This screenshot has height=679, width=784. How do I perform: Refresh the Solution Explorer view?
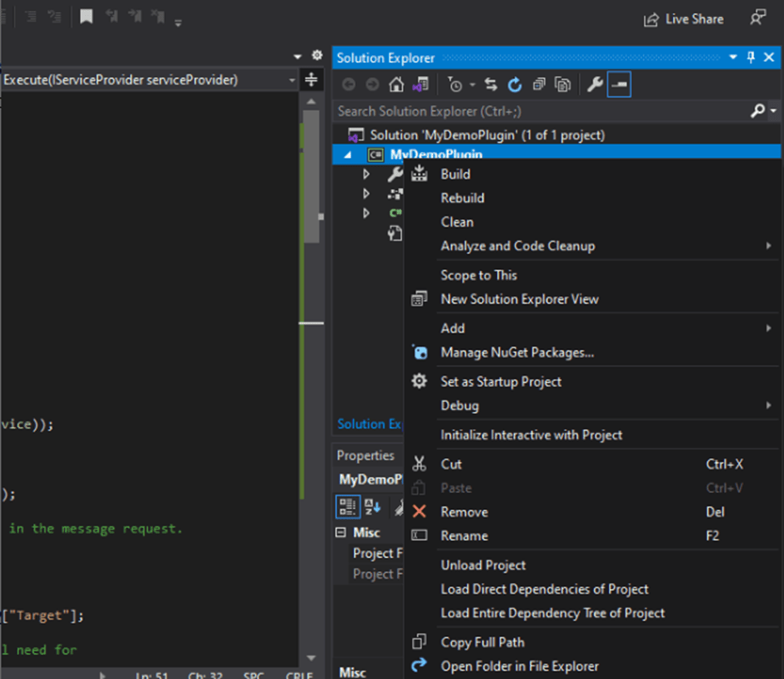click(515, 84)
